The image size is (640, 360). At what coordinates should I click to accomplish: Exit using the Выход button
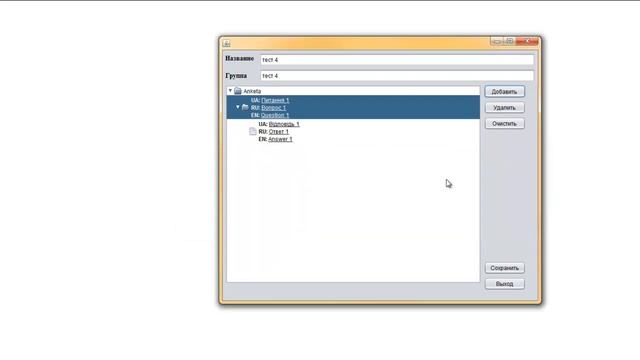pos(504,284)
